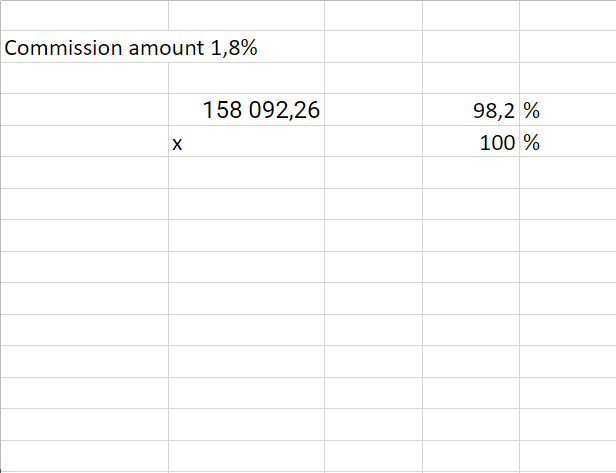Select the percent sign cell beside 98,2
The width and height of the screenshot is (616, 473).
(x=568, y=110)
